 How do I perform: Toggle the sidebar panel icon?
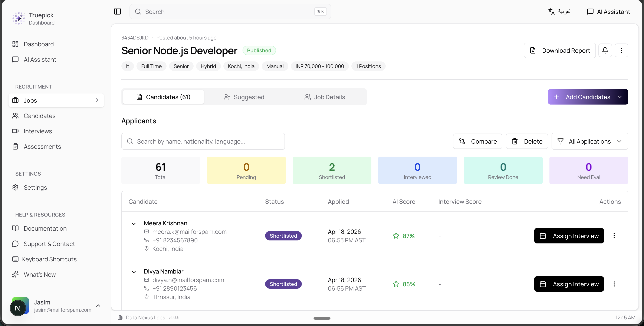coord(118,12)
